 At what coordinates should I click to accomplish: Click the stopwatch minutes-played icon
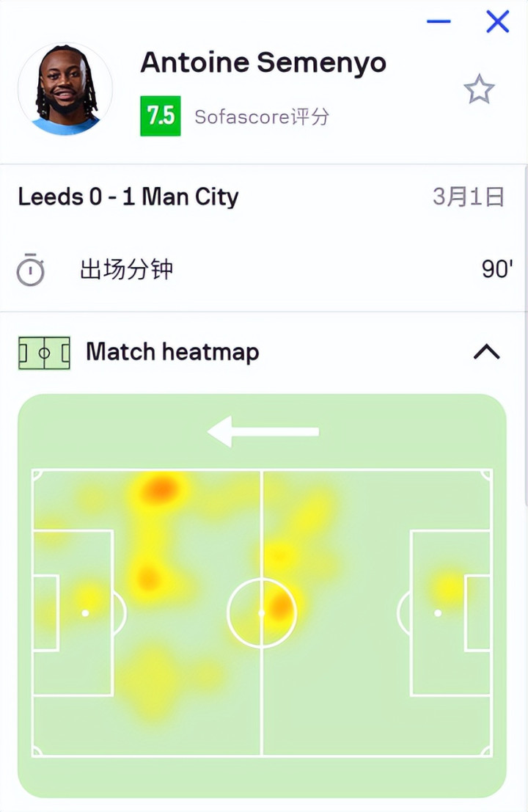(x=31, y=270)
